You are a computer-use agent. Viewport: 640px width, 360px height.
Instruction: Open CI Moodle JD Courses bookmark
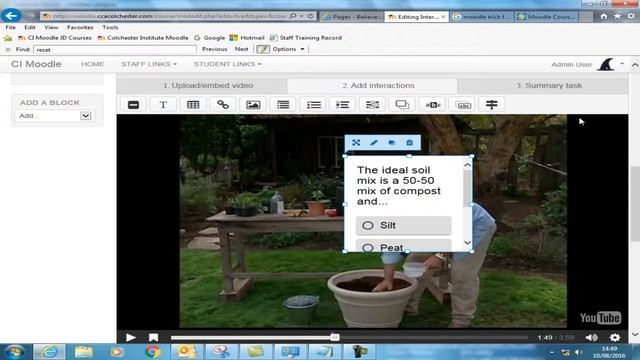click(55, 38)
